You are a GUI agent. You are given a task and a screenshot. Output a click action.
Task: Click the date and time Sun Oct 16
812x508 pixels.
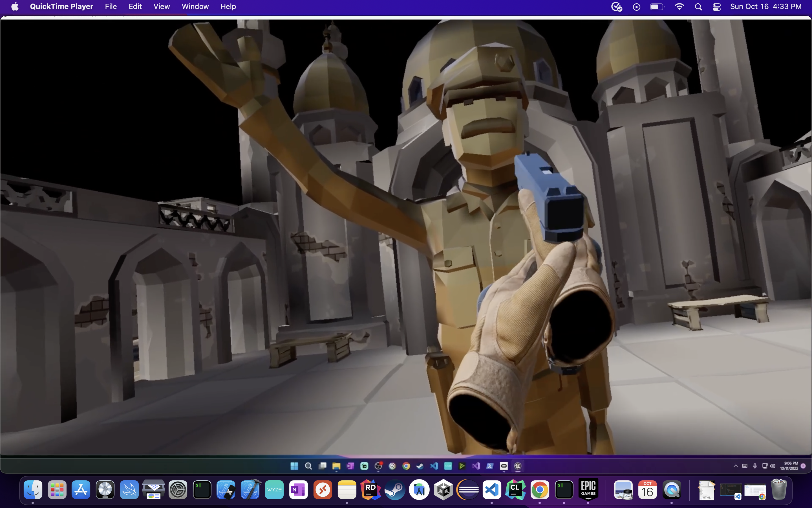tap(766, 6)
